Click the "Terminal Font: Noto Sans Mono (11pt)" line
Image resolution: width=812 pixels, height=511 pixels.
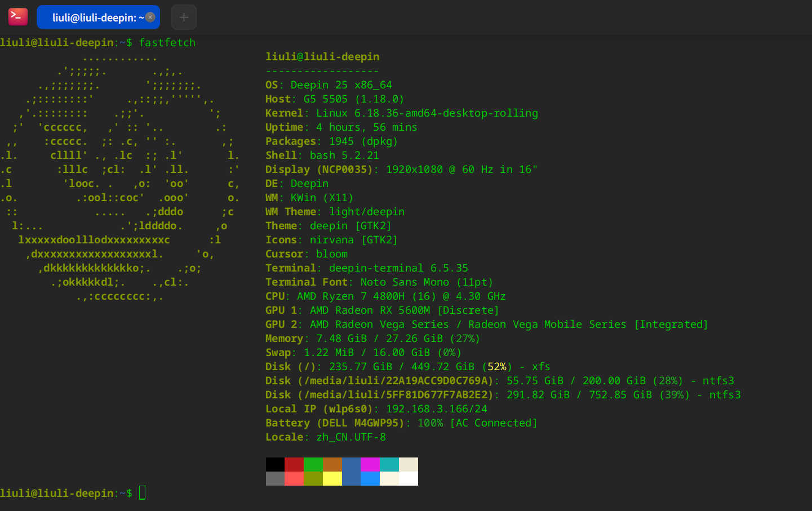point(379,282)
